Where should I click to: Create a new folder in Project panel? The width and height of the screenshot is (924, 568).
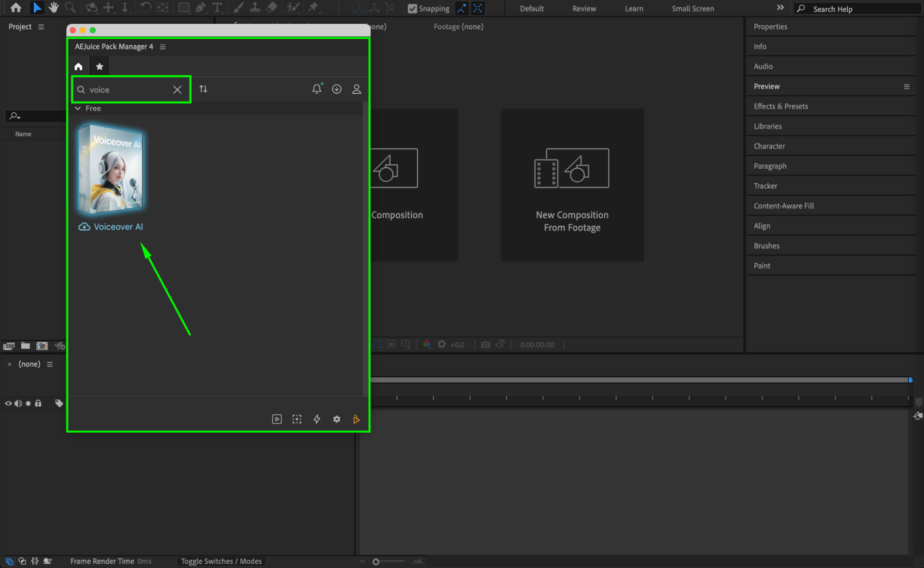coord(25,346)
